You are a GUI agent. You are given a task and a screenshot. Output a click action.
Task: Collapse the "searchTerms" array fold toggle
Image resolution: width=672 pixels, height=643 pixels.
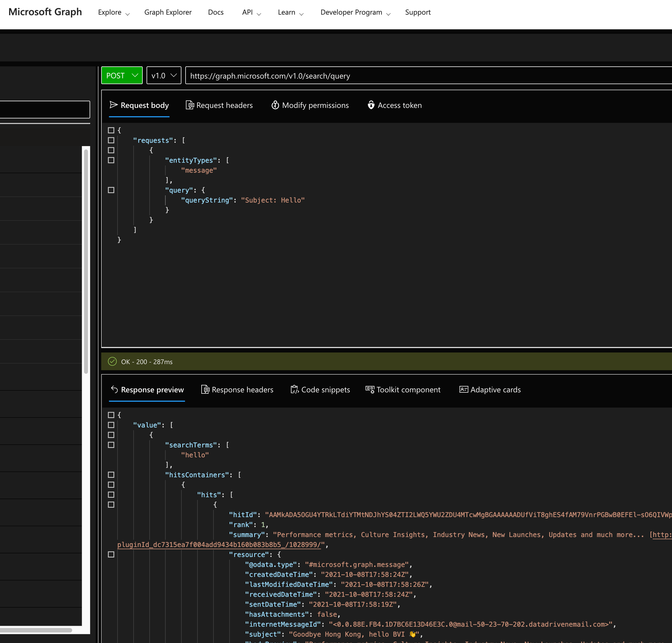point(111,445)
